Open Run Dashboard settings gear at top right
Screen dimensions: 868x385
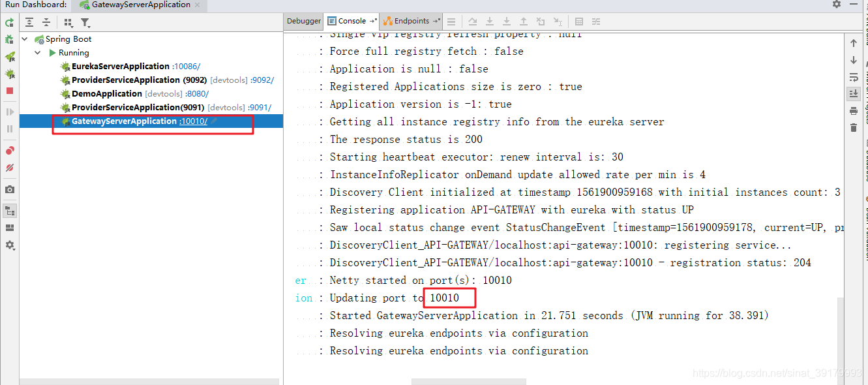[837, 5]
